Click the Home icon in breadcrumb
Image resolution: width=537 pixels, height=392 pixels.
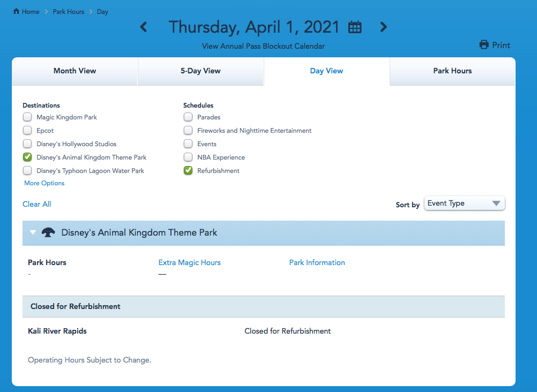pos(17,11)
